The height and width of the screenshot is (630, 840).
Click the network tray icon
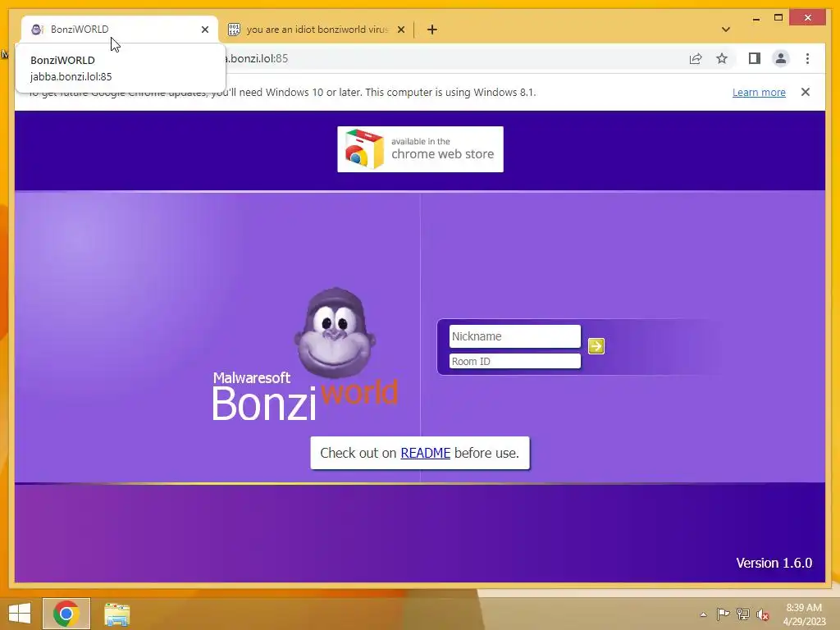(x=742, y=614)
